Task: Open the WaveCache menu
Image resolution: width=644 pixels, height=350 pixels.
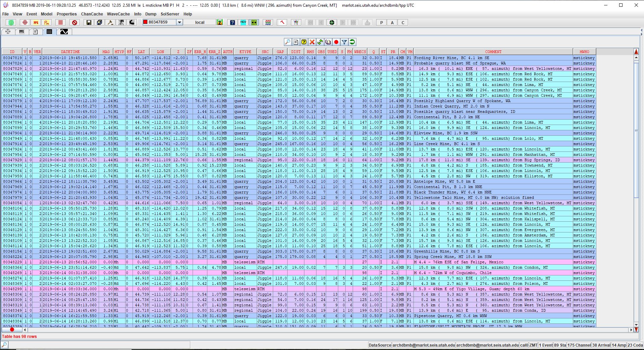Action: tap(118, 14)
